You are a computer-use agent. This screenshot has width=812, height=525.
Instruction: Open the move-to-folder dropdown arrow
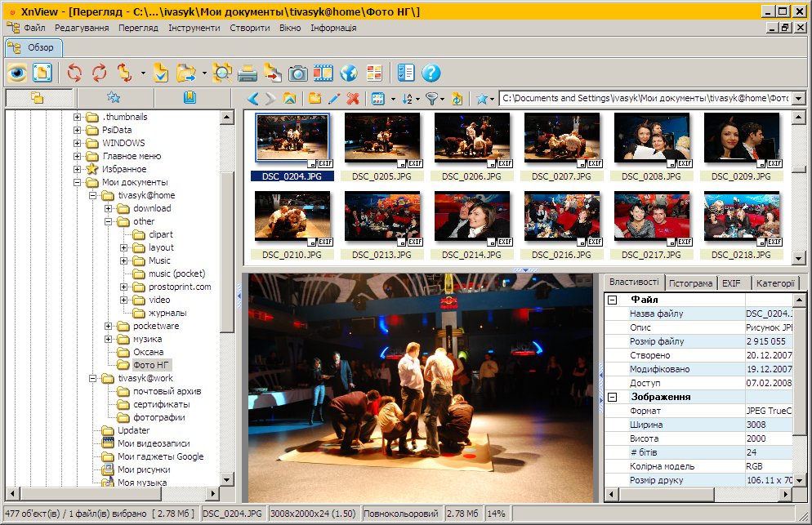tap(204, 73)
